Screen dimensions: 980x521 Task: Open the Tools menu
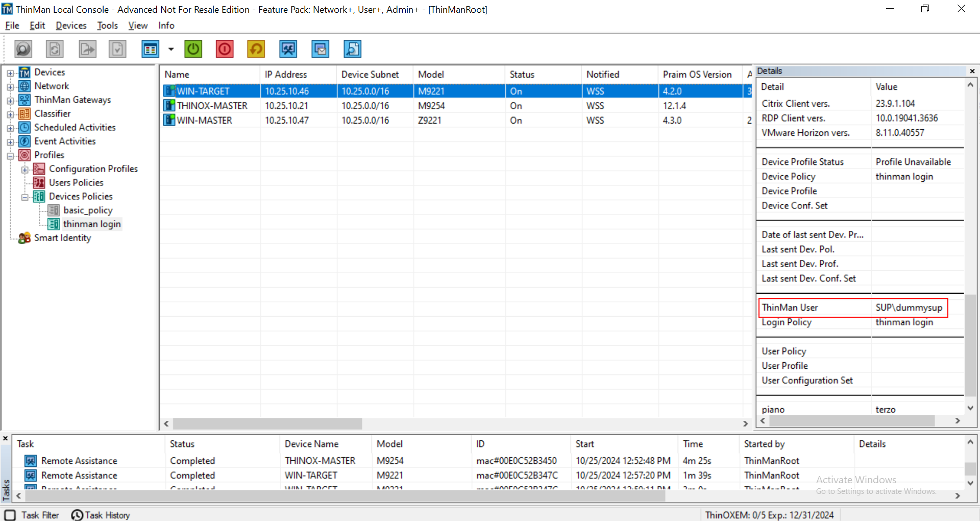tap(107, 26)
